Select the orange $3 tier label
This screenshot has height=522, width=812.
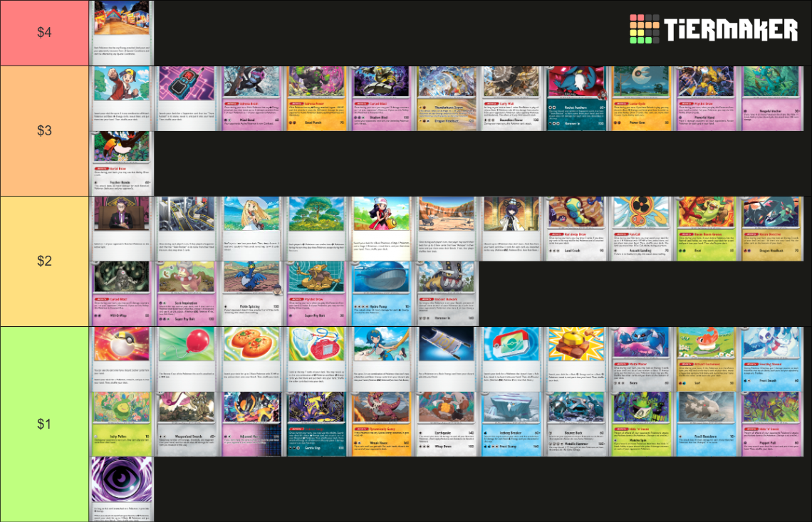45,130
